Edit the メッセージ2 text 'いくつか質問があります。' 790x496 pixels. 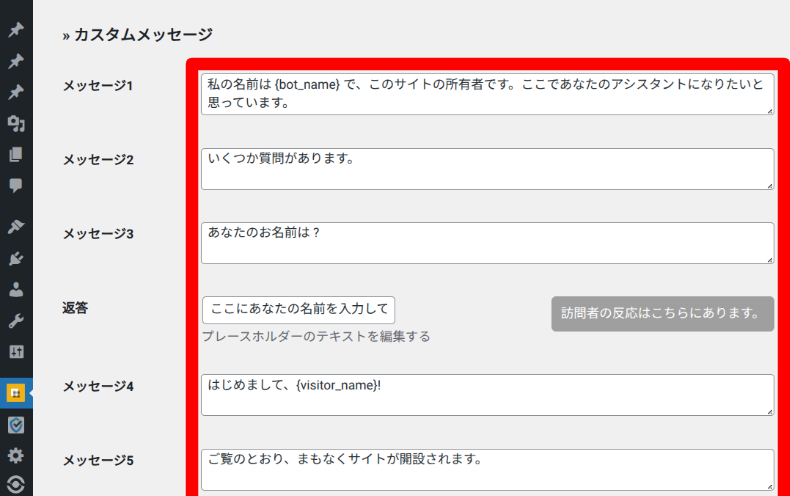[281, 158]
